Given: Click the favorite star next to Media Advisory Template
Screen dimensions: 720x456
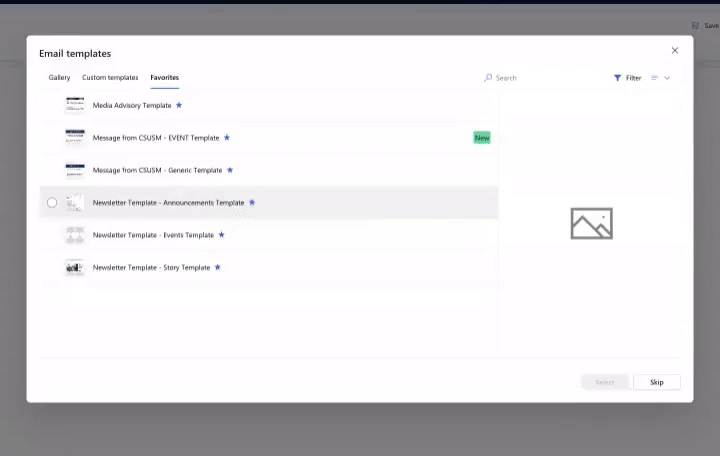Looking at the screenshot, I should 179,105.
